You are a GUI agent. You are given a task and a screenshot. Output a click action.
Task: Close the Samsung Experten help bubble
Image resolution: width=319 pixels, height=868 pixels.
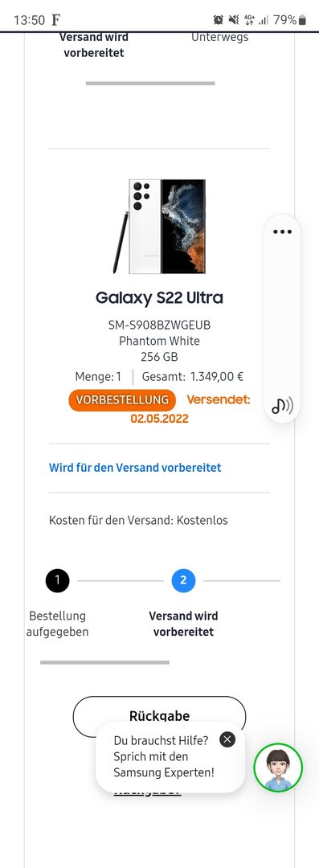(227, 739)
